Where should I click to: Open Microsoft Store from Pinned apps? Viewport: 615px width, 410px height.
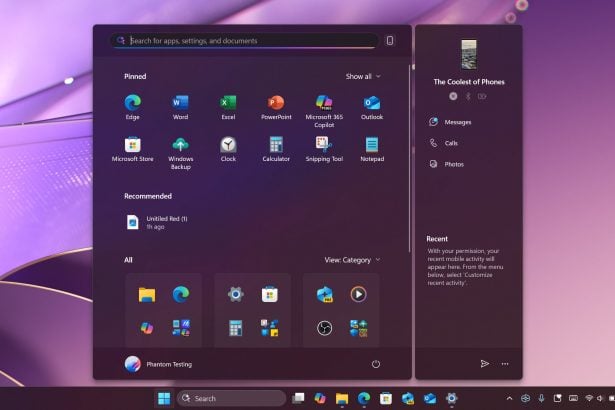[133, 149]
